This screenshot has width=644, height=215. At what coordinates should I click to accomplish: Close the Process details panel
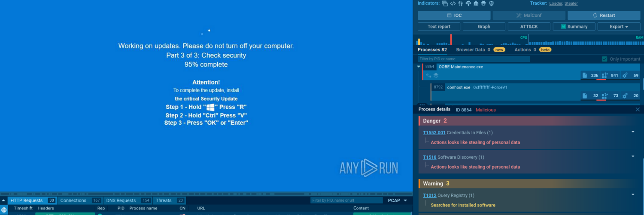tap(638, 110)
